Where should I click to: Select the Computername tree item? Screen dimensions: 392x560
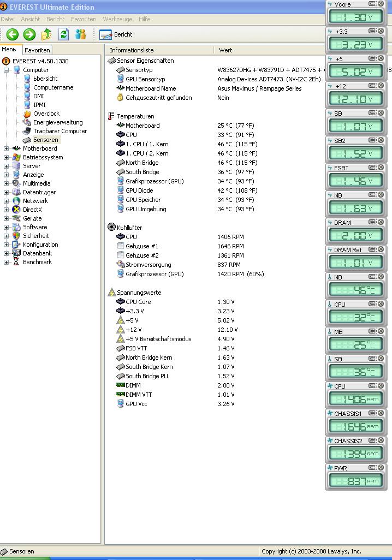pyautogui.click(x=54, y=87)
